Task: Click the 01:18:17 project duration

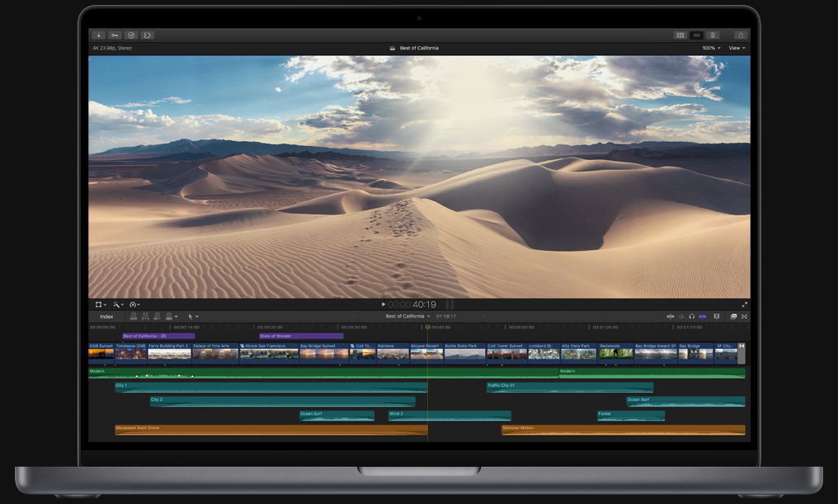Action: tap(445, 317)
